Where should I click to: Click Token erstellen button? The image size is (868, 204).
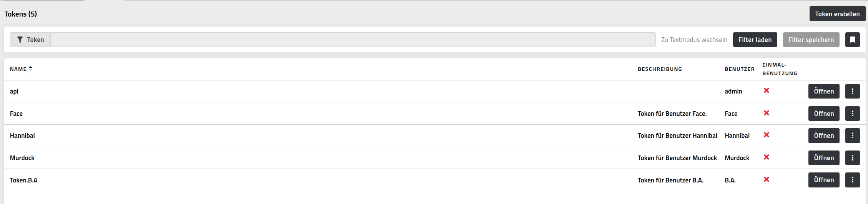coord(837,14)
